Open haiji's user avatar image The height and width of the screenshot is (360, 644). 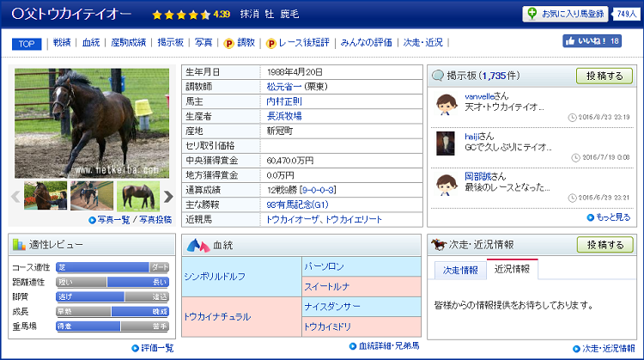pos(445,143)
